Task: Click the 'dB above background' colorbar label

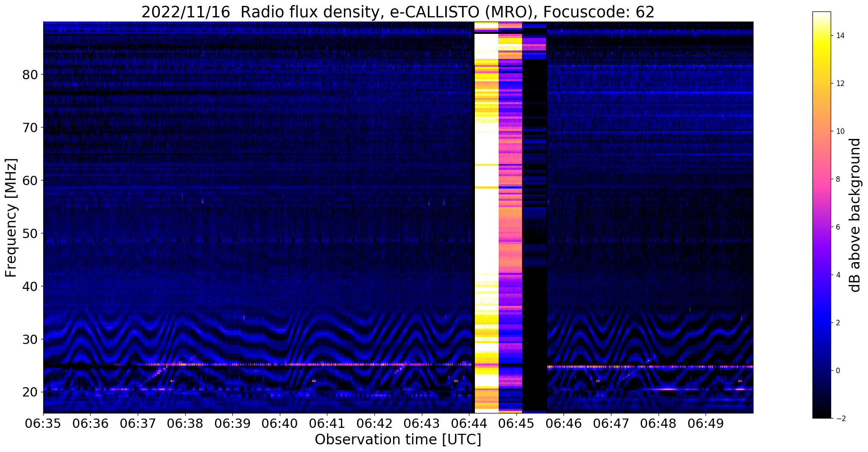Action: [x=855, y=215]
